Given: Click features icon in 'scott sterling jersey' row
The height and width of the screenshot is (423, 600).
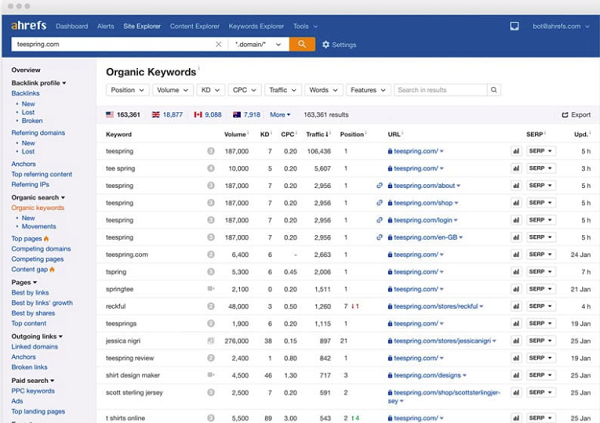Looking at the screenshot, I should tap(211, 392).
